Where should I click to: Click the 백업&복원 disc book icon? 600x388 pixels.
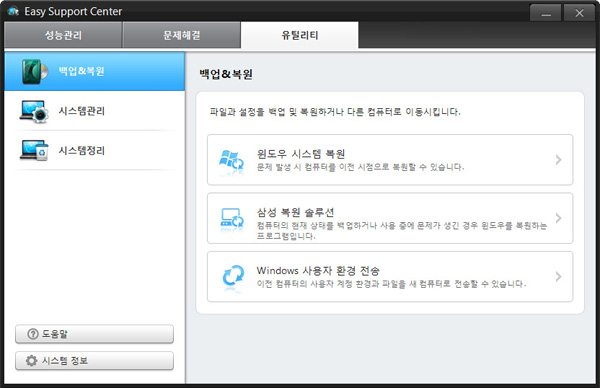click(x=34, y=72)
